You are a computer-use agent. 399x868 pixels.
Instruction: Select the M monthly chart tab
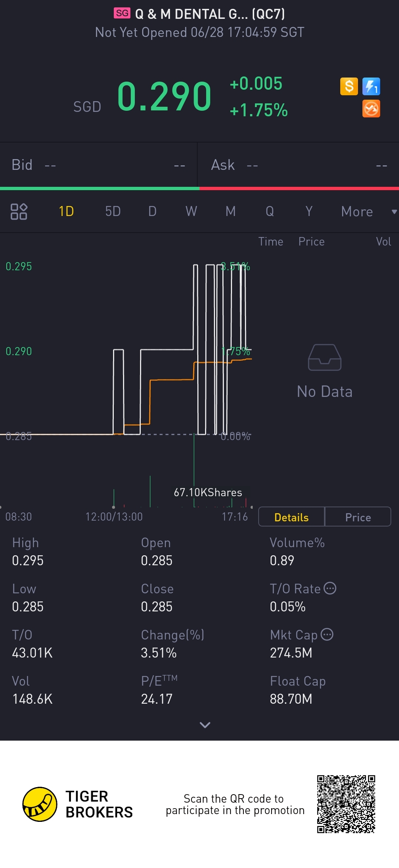click(x=231, y=212)
